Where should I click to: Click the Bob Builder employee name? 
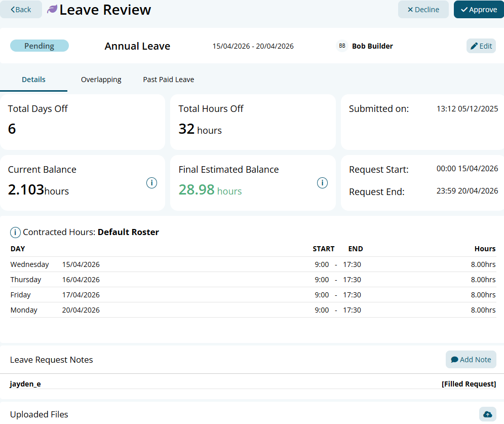point(372,46)
